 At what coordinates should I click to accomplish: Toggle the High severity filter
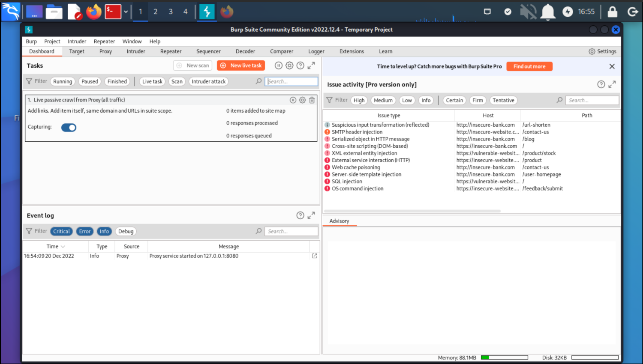coord(359,100)
